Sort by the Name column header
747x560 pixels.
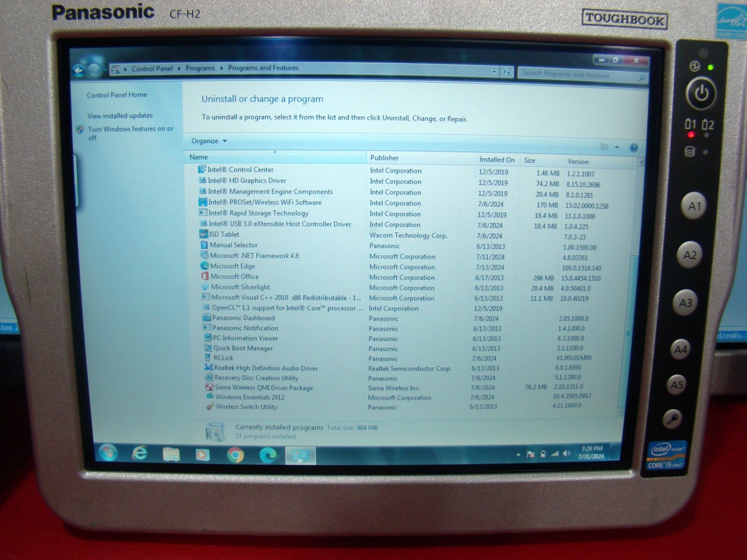(x=275, y=157)
